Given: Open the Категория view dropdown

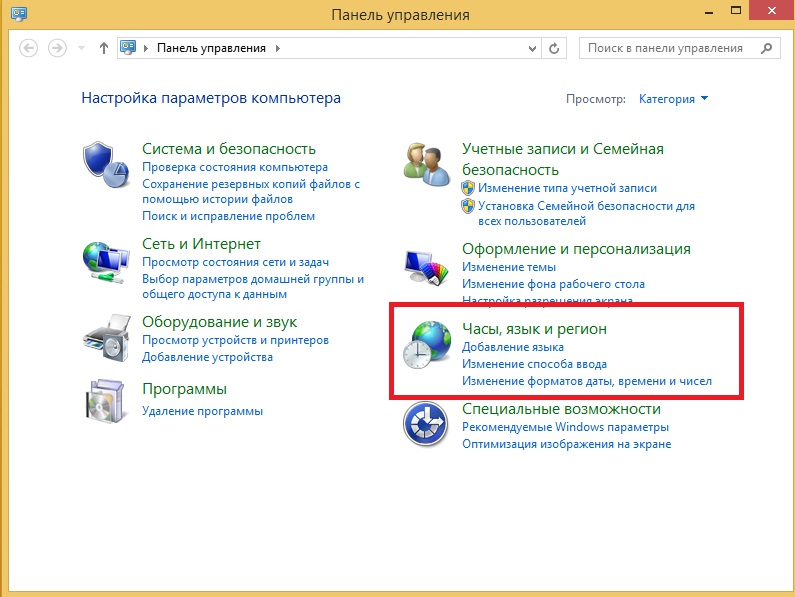Looking at the screenshot, I should pyautogui.click(x=673, y=98).
